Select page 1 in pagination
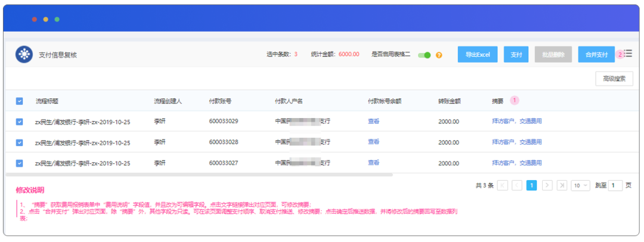Image resolution: width=644 pixels, height=242 pixels. point(532,185)
